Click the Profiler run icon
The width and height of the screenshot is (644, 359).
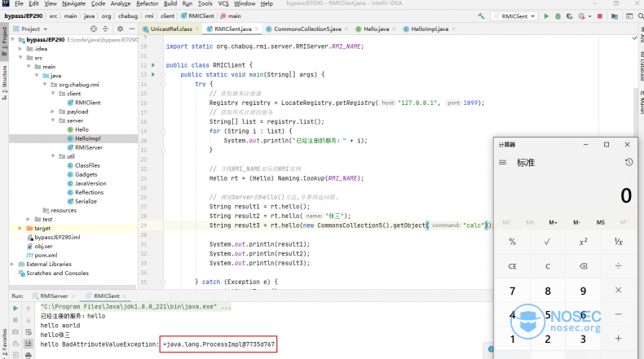pos(581,16)
